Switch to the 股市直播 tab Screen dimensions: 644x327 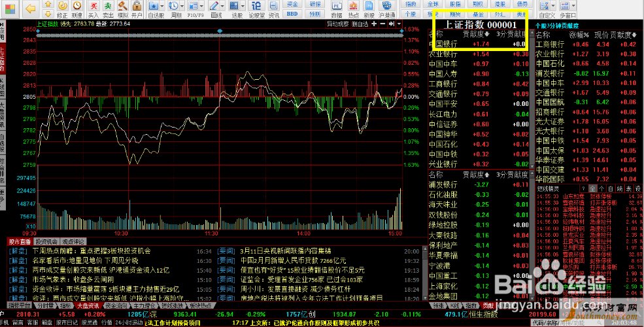[20, 241]
